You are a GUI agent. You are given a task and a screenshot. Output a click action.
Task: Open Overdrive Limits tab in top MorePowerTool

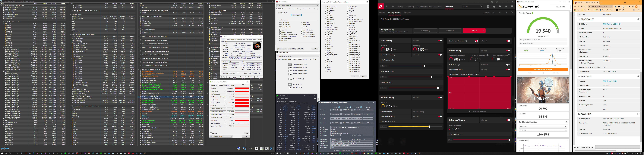286,9
